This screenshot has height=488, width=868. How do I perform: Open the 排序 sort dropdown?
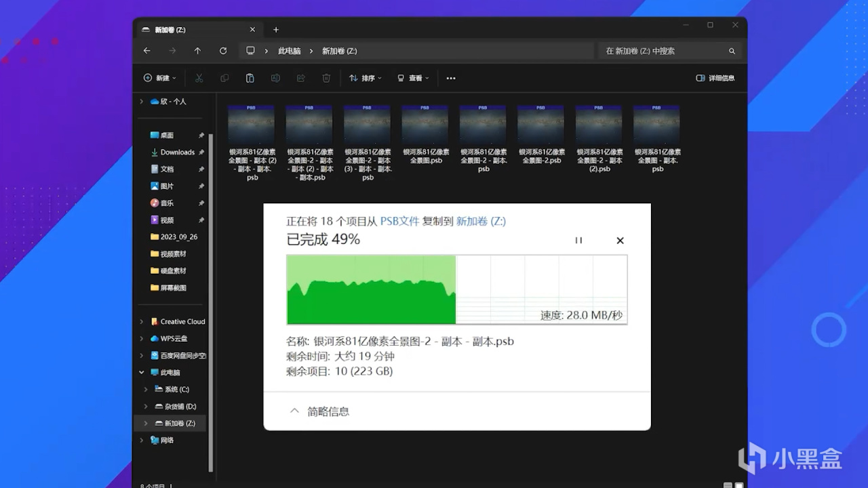click(366, 78)
